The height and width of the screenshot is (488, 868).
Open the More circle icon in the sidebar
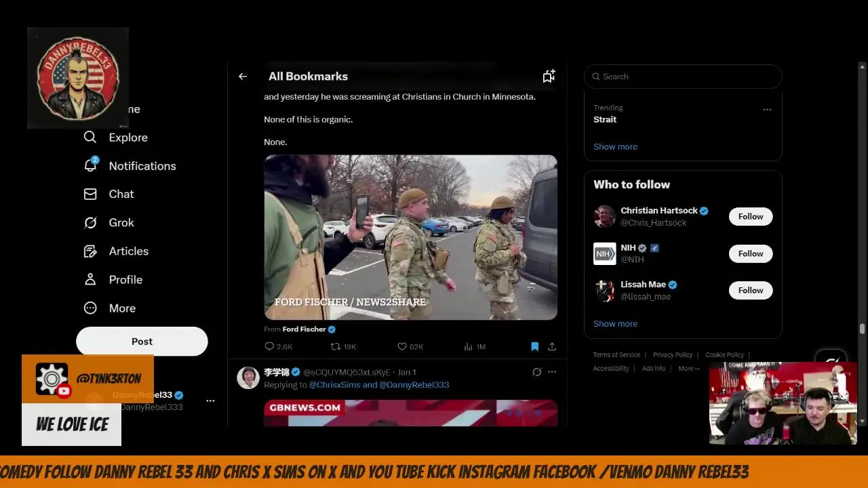(90, 308)
